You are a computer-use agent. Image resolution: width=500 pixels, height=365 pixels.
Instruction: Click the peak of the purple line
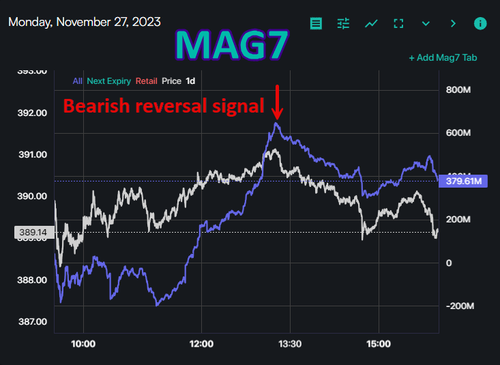pyautogui.click(x=276, y=123)
